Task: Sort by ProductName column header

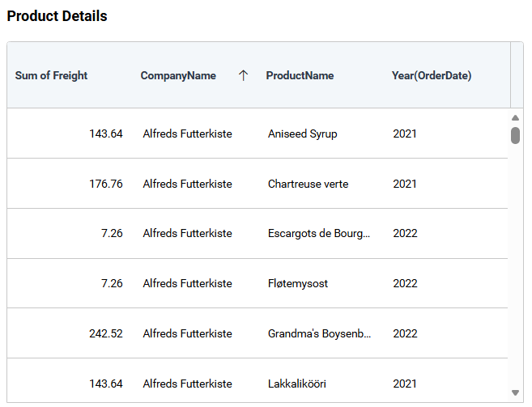Action: click(300, 76)
